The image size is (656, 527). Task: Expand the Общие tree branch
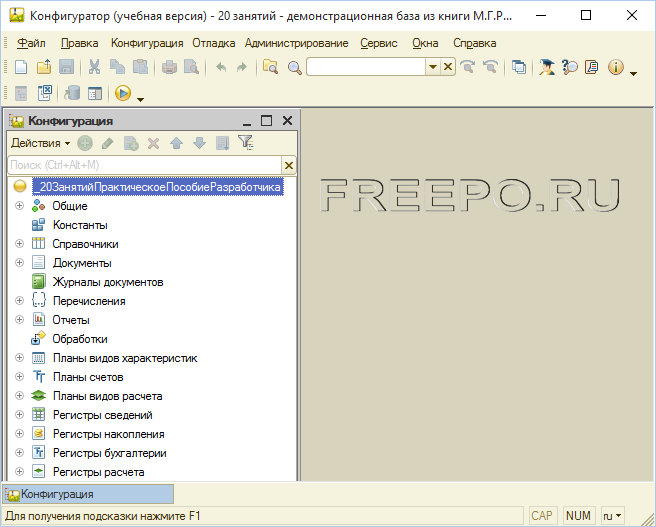click(x=18, y=205)
